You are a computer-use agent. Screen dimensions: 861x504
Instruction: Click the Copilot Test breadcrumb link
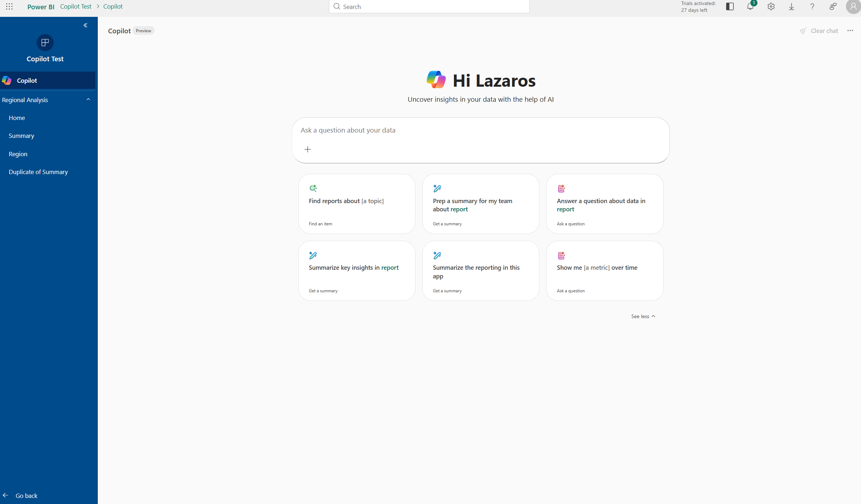pyautogui.click(x=76, y=6)
